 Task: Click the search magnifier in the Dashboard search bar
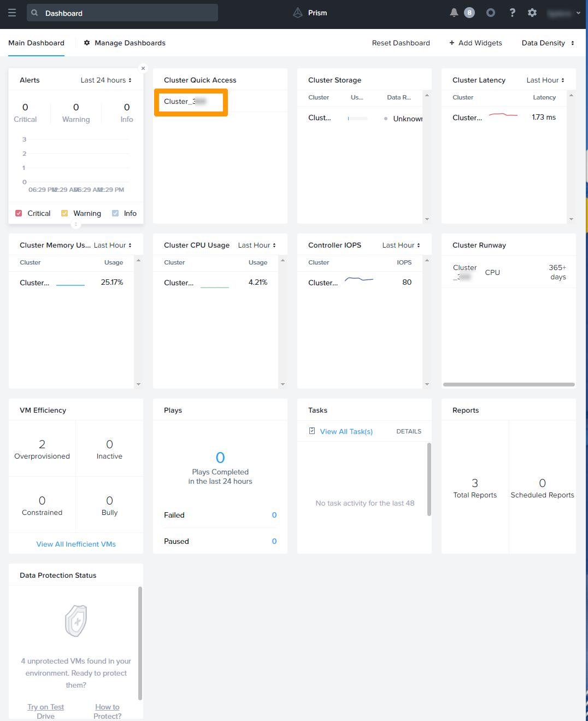click(34, 12)
